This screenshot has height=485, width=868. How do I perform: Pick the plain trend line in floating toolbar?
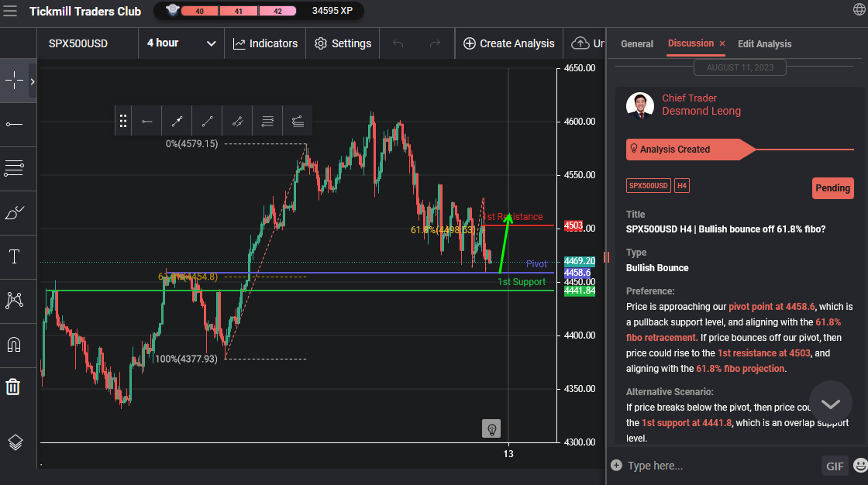pyautogui.click(x=207, y=121)
